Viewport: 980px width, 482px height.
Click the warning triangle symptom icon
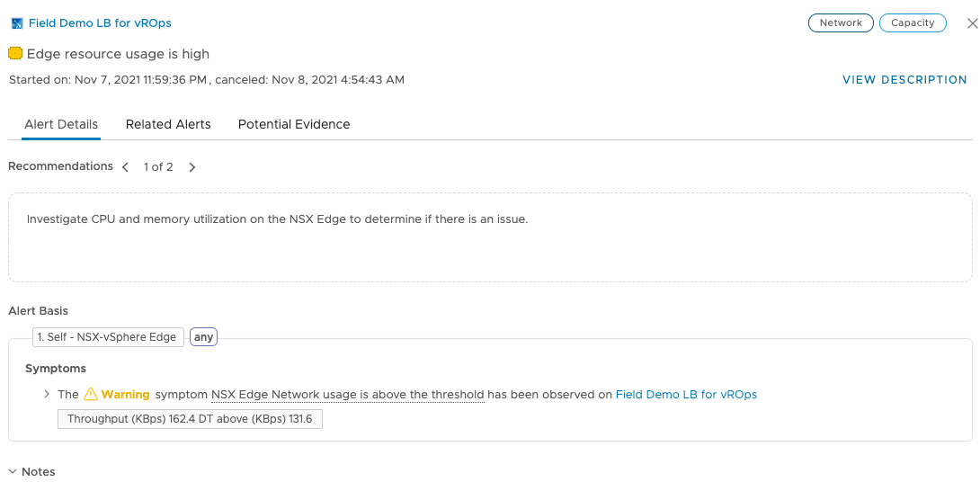click(90, 395)
